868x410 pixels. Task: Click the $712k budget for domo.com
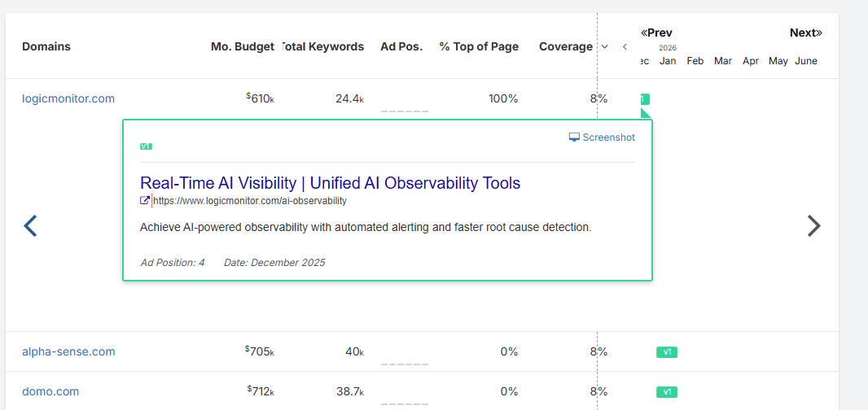click(x=261, y=391)
